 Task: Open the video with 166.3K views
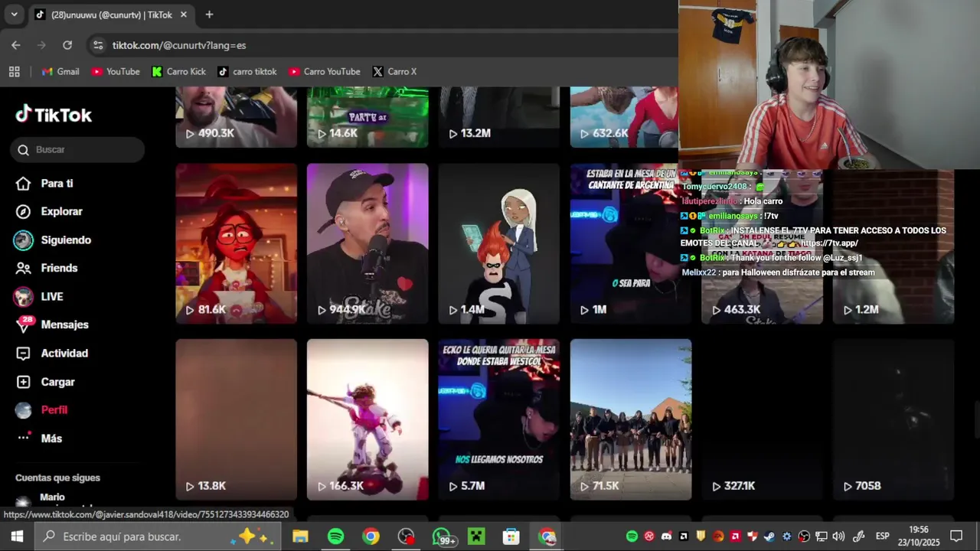pyautogui.click(x=367, y=419)
